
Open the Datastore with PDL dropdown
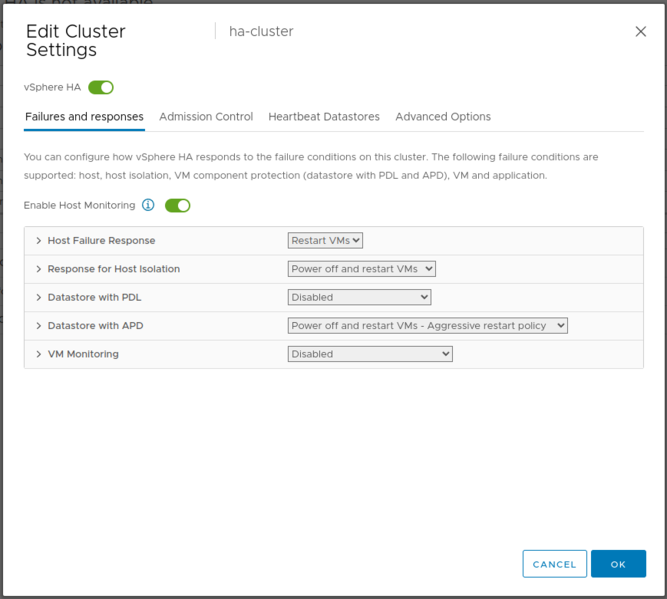(359, 297)
